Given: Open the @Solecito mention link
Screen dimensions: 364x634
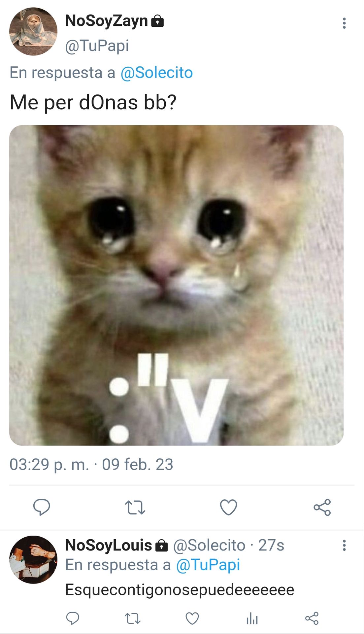Looking at the screenshot, I should [x=156, y=72].
